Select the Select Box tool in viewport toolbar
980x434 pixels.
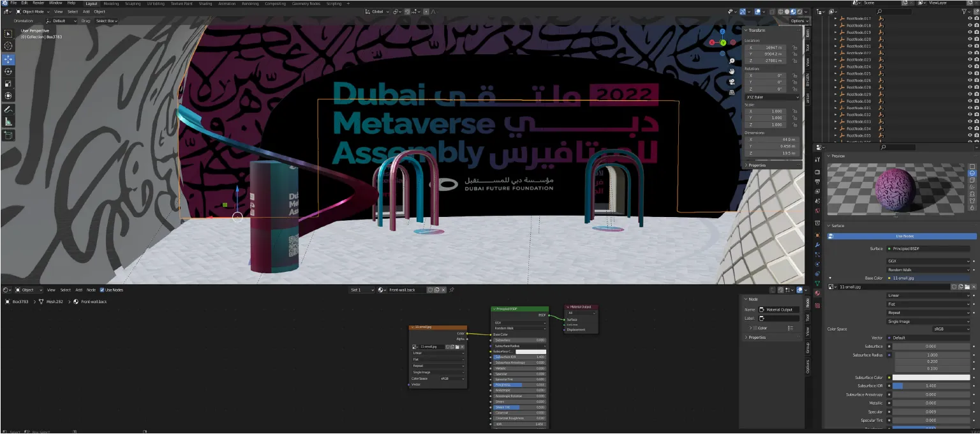coord(8,34)
